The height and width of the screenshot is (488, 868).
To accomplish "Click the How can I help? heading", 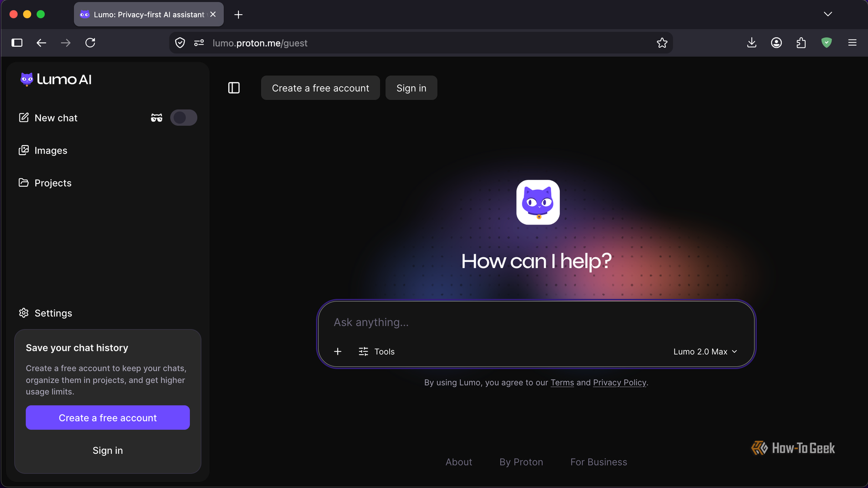I will tap(537, 261).
